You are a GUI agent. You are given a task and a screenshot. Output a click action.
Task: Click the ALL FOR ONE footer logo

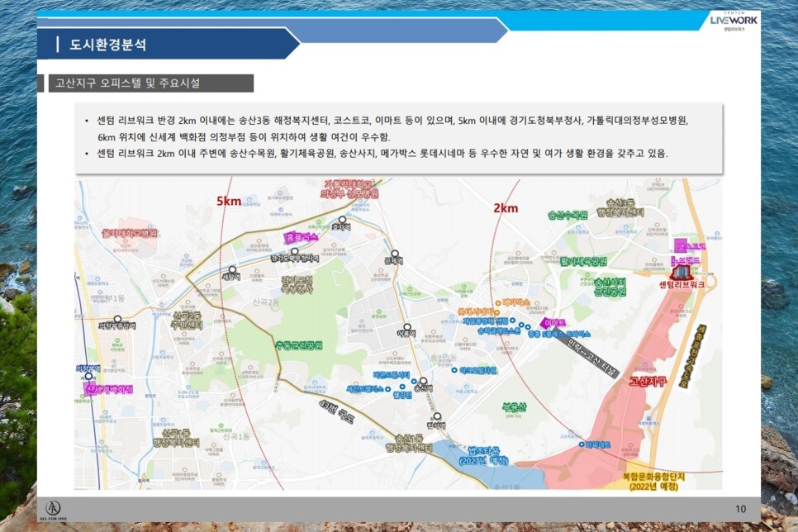coord(53,511)
